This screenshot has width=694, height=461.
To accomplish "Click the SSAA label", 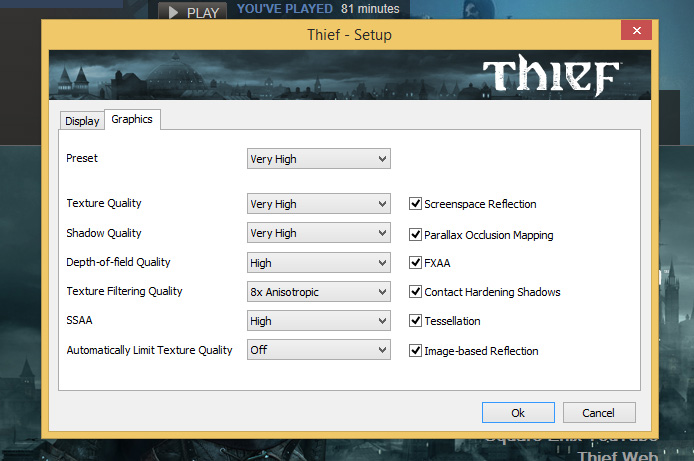I will pos(79,320).
